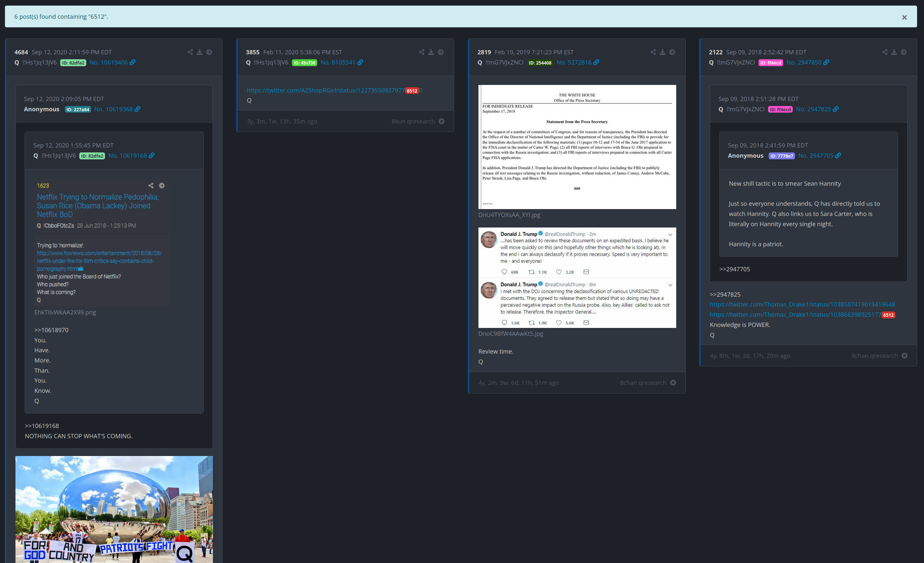Share embedded drop 1623 screenshot icon
Image resolution: width=924 pixels, height=563 pixels.
(151, 186)
